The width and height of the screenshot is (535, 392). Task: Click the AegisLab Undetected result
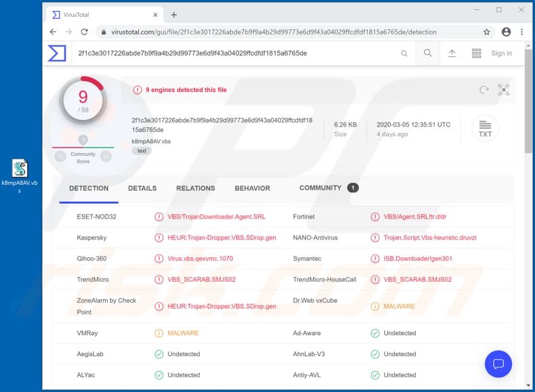pyautogui.click(x=184, y=354)
